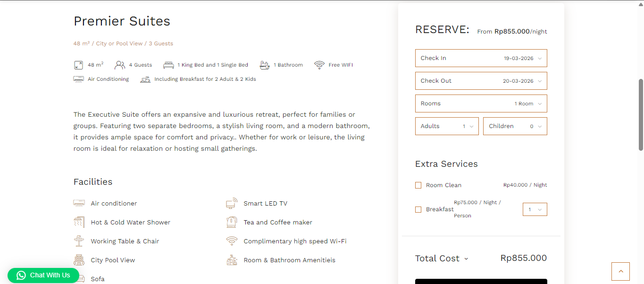Click the room size icon beside 48 m²
Viewport: 644px width, 284px height.
[x=78, y=65]
